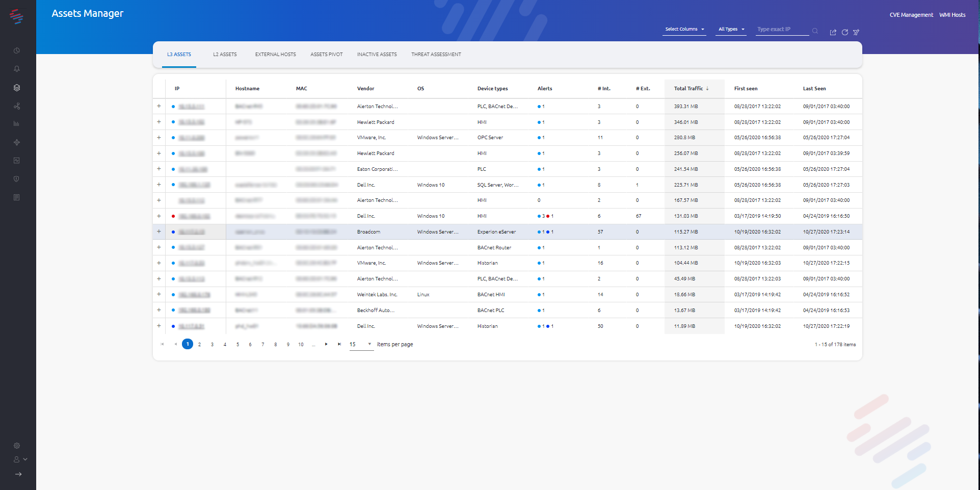Viewport: 980px width, 490px height.
Task: Open the crosshair target icon in sidebar
Action: coord(17,142)
